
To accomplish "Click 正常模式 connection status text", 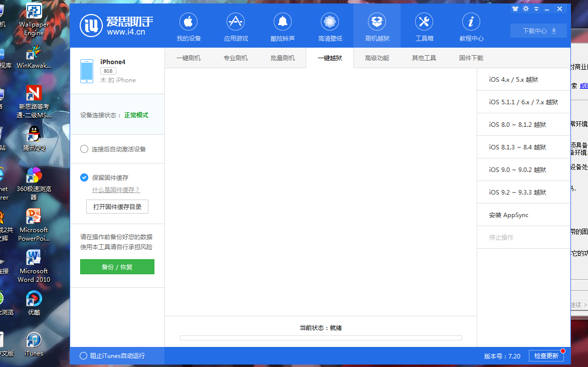I will pos(136,115).
